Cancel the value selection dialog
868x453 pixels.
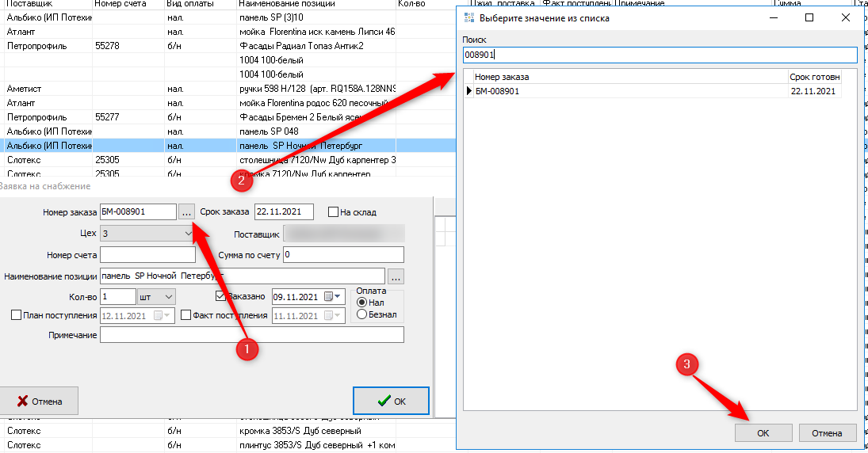click(x=828, y=433)
